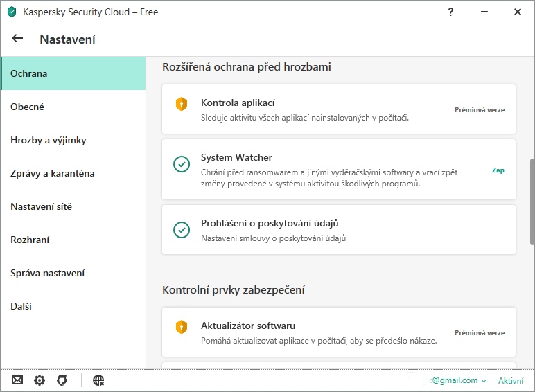Toggle the System Watcher 'Zap' switch
The height and width of the screenshot is (392, 535).
point(498,170)
